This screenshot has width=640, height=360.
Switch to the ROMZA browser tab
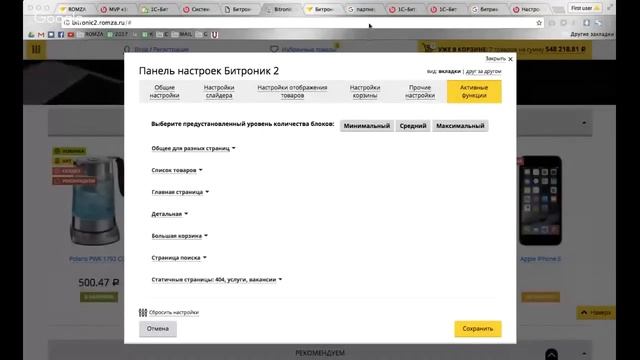point(73,9)
